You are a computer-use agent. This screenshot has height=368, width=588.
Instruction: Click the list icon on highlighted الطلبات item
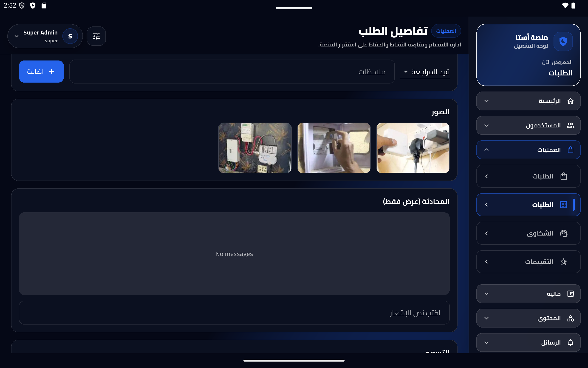tap(563, 205)
